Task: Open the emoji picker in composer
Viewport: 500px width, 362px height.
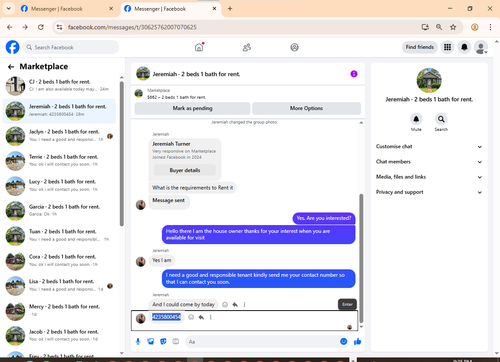Action: pyautogui.click(x=344, y=341)
